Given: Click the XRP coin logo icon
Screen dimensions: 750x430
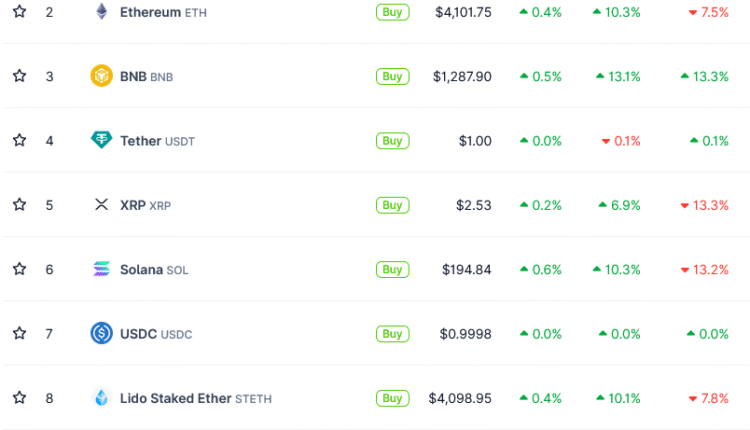Looking at the screenshot, I should (x=101, y=205).
